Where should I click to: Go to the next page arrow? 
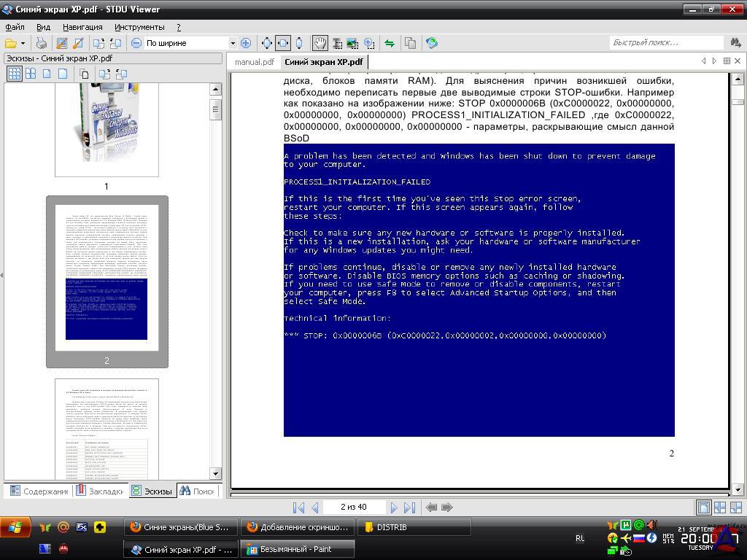tap(394, 507)
